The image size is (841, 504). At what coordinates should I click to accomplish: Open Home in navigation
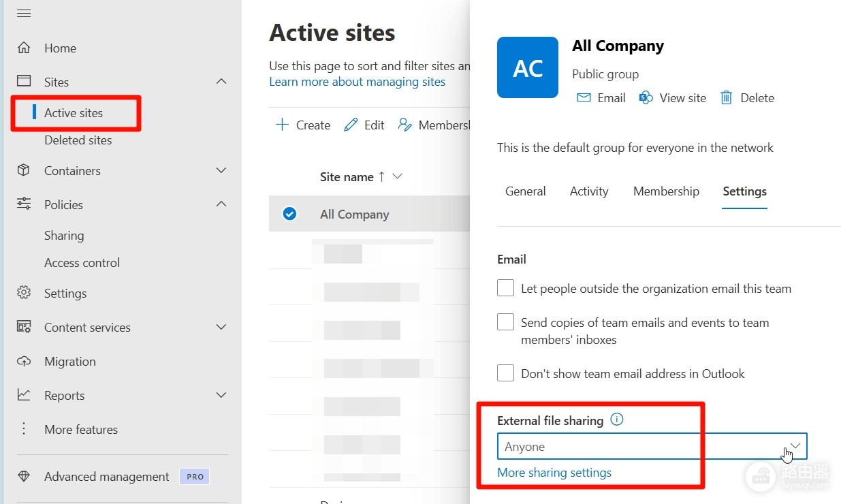click(60, 48)
